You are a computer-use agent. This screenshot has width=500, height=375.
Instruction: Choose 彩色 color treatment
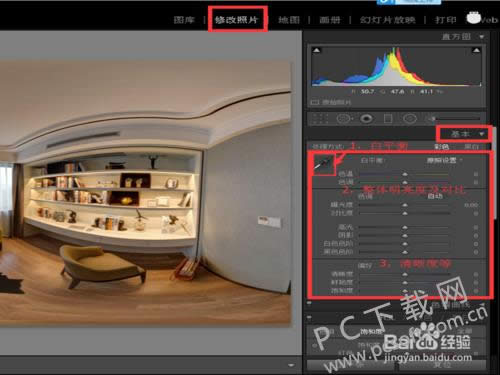(x=441, y=146)
